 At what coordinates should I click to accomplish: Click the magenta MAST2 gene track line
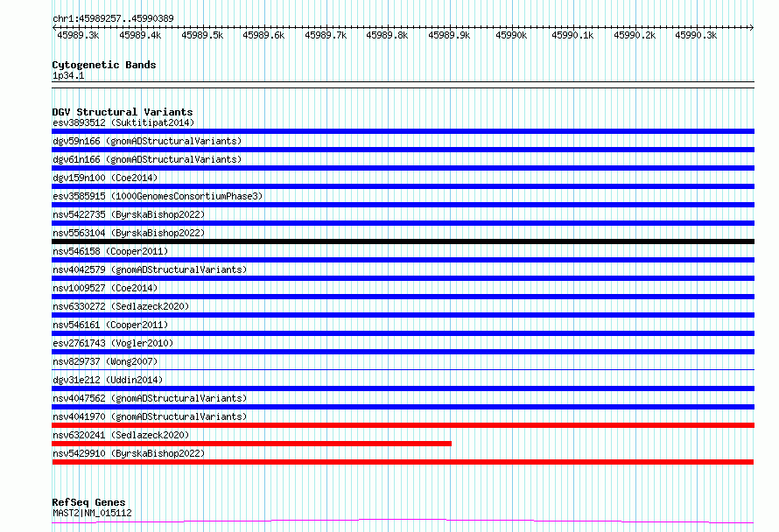click(403, 521)
